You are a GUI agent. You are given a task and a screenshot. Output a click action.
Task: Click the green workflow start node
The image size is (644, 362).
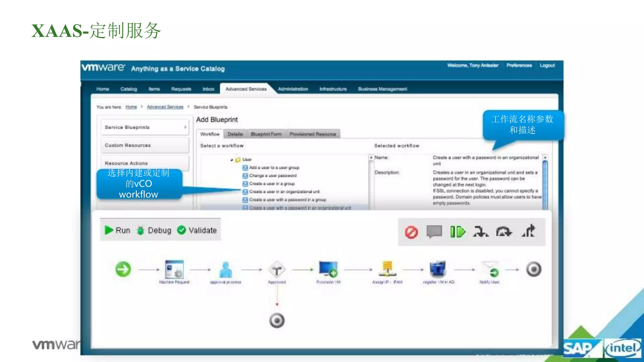(x=123, y=269)
